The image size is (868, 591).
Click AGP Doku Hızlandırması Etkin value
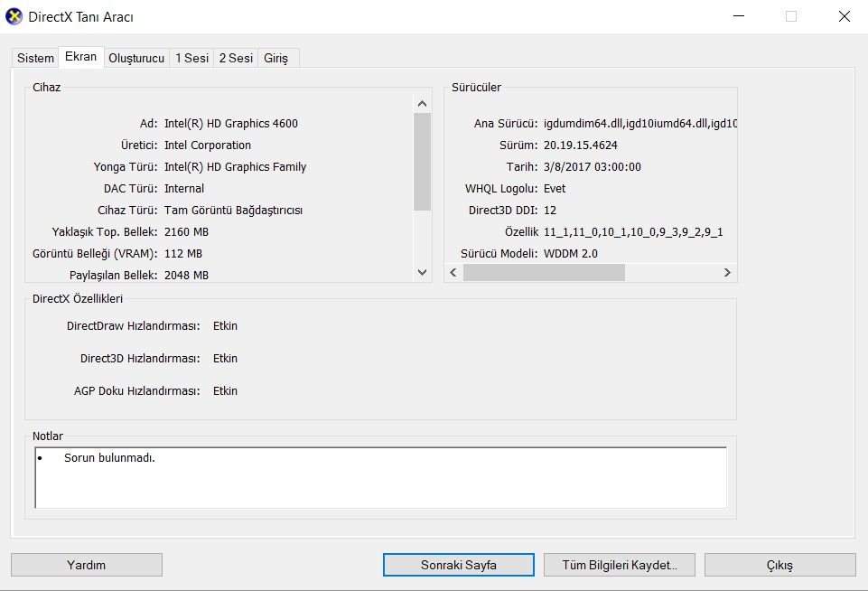click(225, 391)
